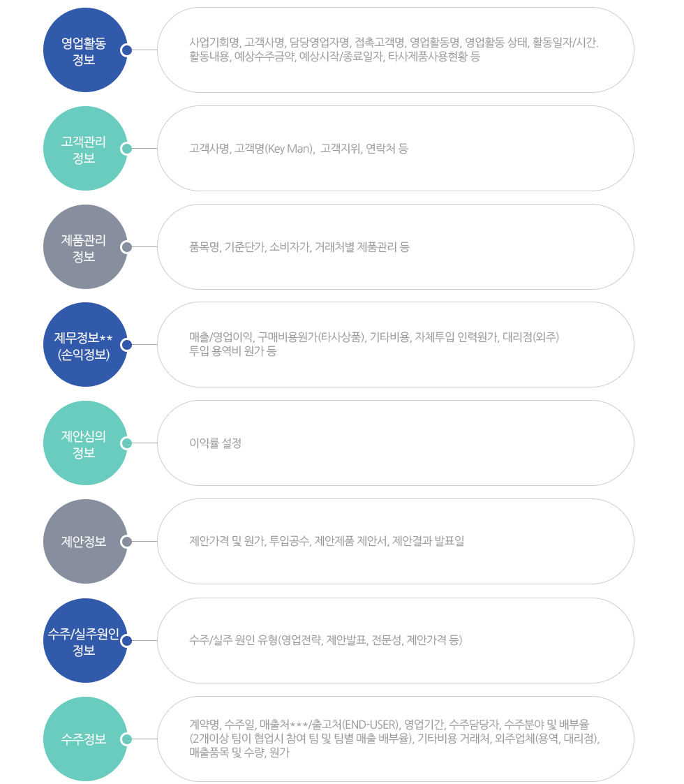This screenshot has height=784, width=684.
Task: Click the 제안가격 및 원가 description box
Action: point(395,542)
